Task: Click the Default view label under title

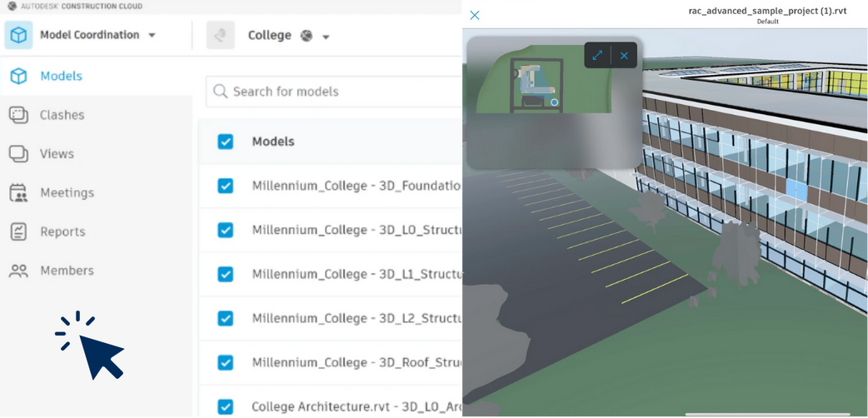Action: [x=767, y=22]
